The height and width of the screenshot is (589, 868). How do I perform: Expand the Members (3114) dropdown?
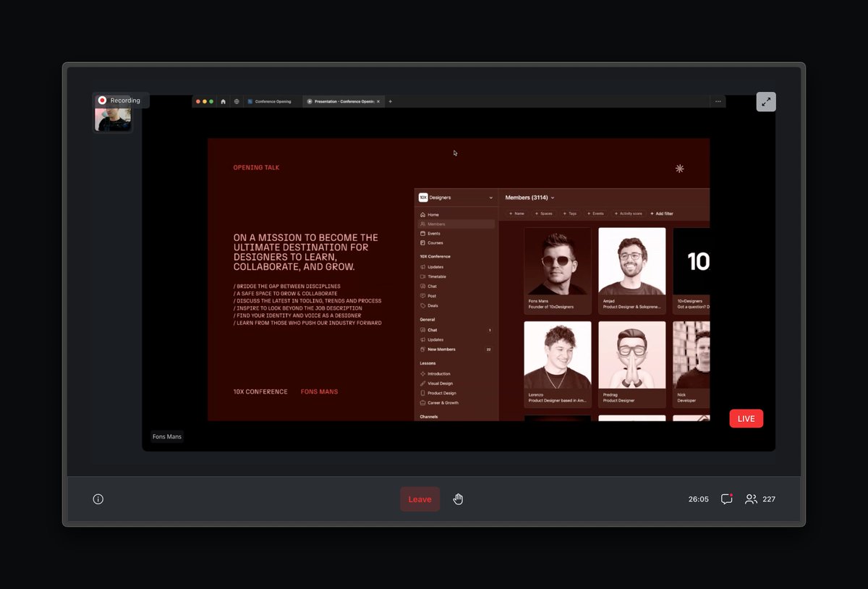[x=530, y=198]
